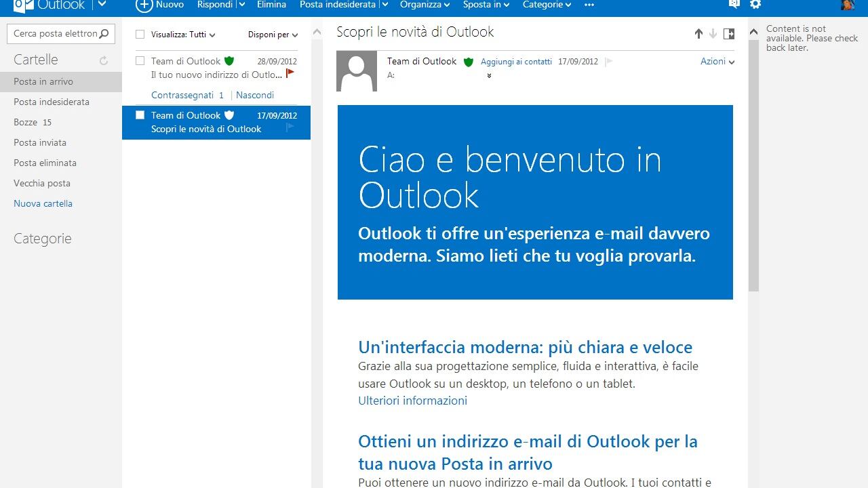
Task: Click Rispondi to reply
Action: pyautogui.click(x=214, y=4)
